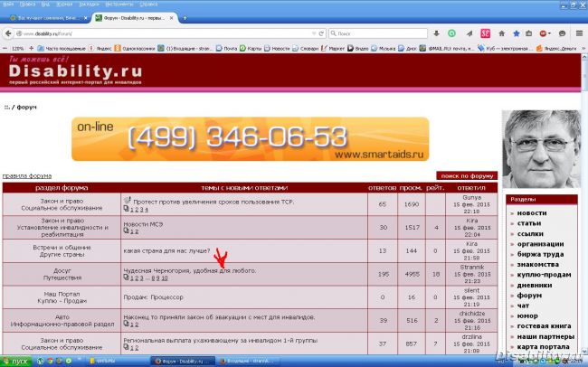This screenshot has width=588, height=367.
Task: Open the home page icon
Action: [502, 33]
